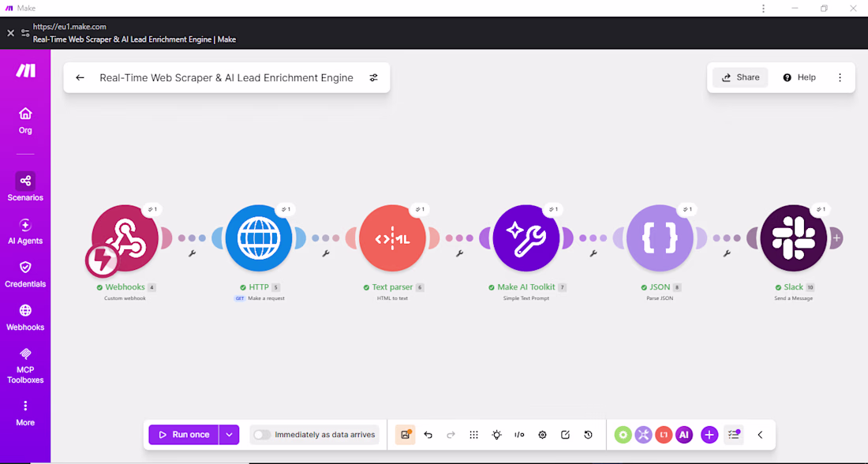Image resolution: width=868 pixels, height=464 pixels.
Task: Expand the Run once dropdown arrow
Action: click(229, 435)
